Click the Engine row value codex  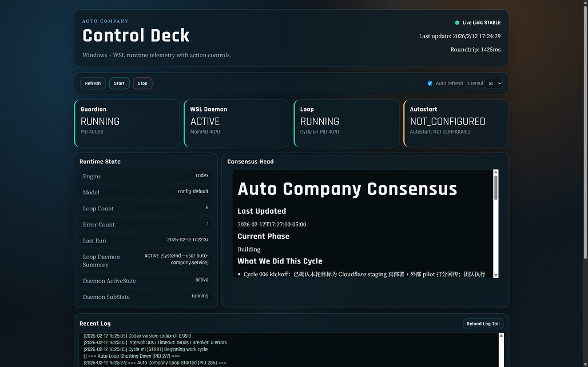[x=202, y=175]
